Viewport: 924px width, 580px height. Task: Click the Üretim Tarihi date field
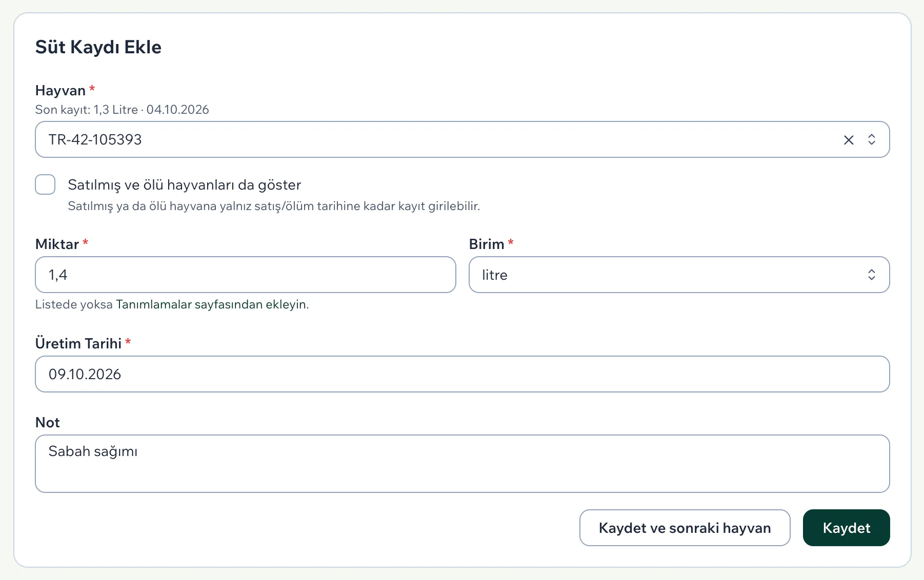pyautogui.click(x=462, y=374)
